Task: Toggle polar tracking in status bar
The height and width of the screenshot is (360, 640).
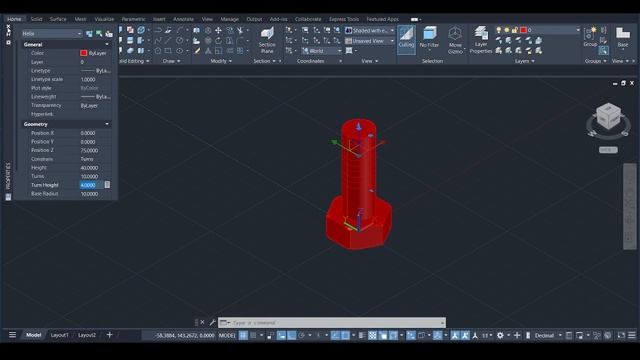Action: [302, 336]
